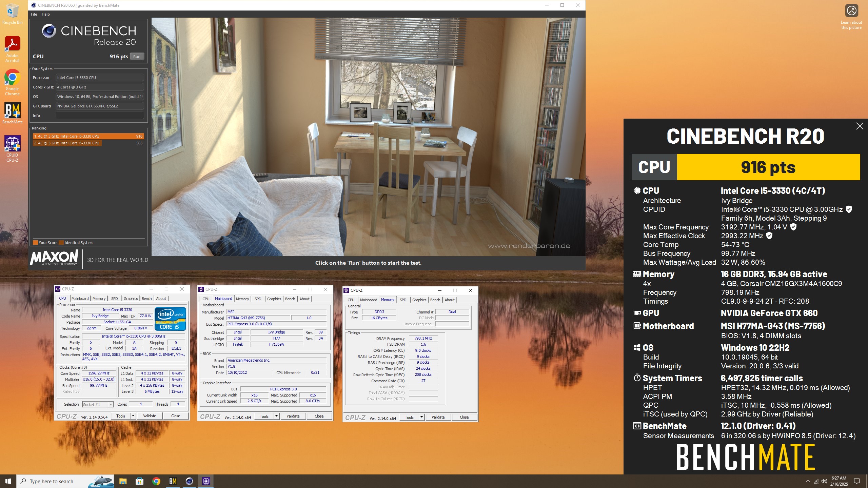Screen dimensions: 868x488
Task: Click Validate in Memory CPU-Z window
Action: tap(438, 417)
